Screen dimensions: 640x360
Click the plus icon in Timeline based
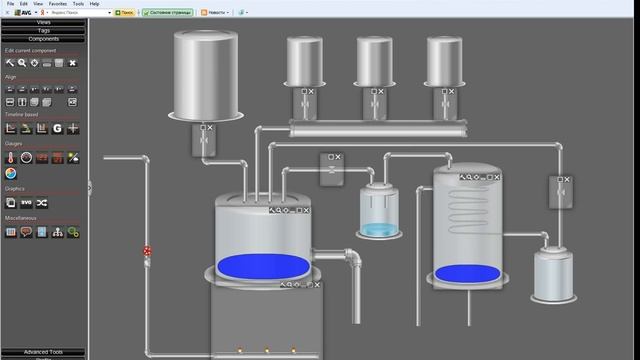tap(73, 129)
